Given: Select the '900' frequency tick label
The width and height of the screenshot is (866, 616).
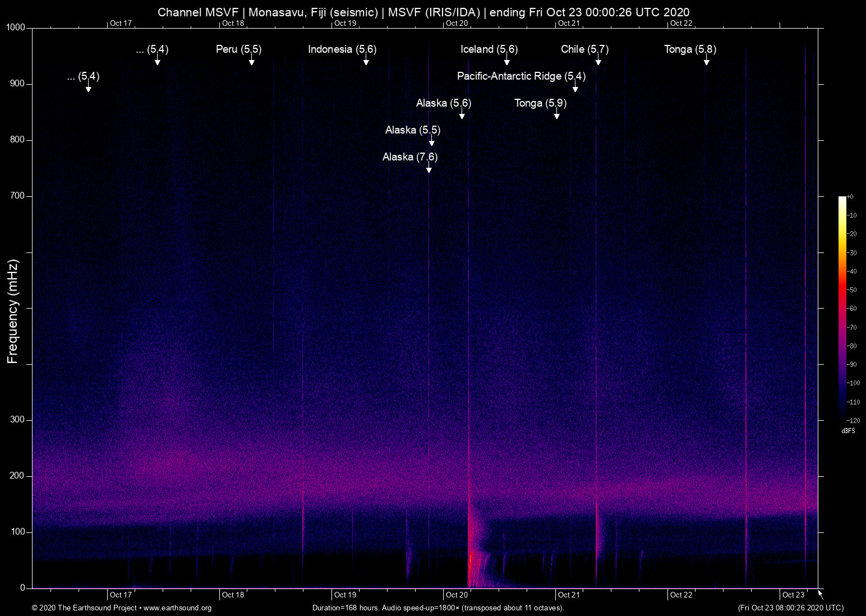Looking at the screenshot, I should [x=18, y=84].
